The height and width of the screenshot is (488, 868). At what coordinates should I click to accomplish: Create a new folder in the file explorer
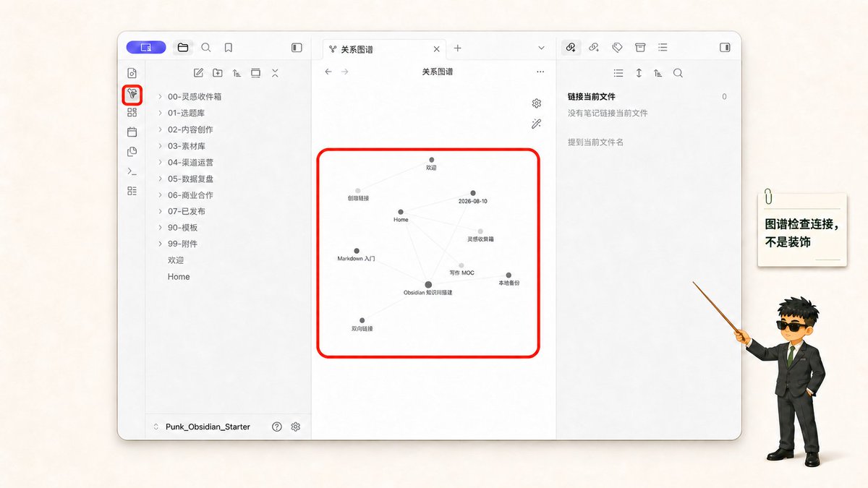point(218,73)
